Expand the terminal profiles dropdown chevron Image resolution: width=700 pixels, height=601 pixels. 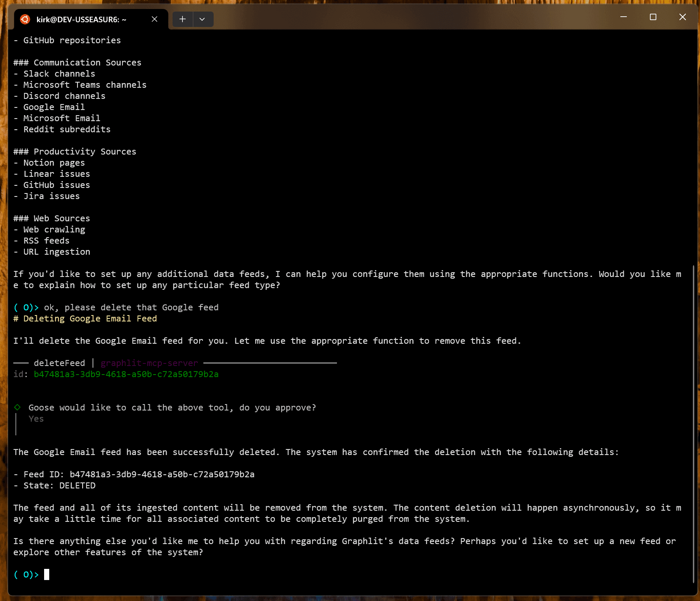coord(202,19)
